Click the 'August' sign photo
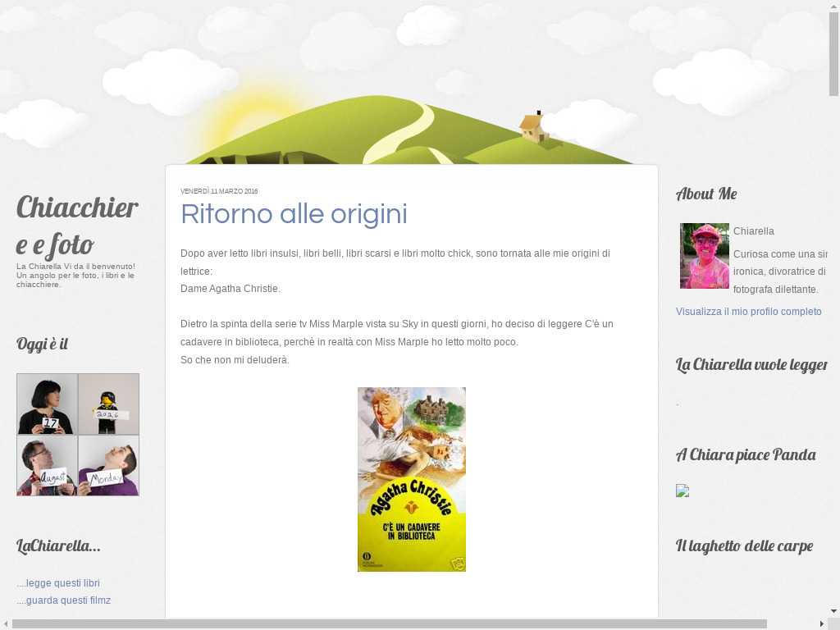 [x=47, y=466]
